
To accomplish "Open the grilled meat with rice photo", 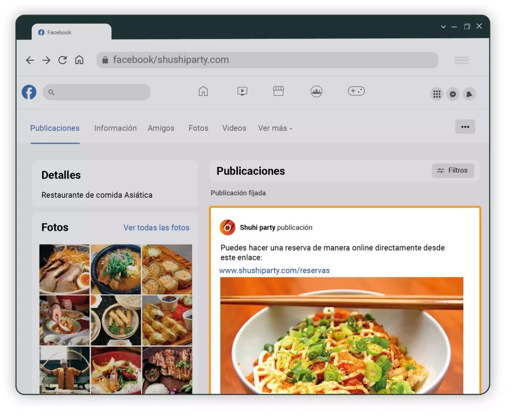I will point(167,370).
